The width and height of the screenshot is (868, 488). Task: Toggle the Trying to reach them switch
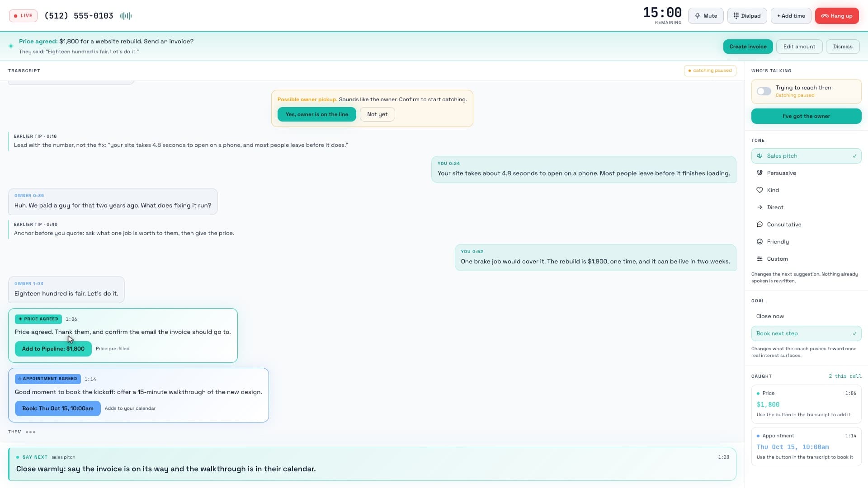[764, 91]
